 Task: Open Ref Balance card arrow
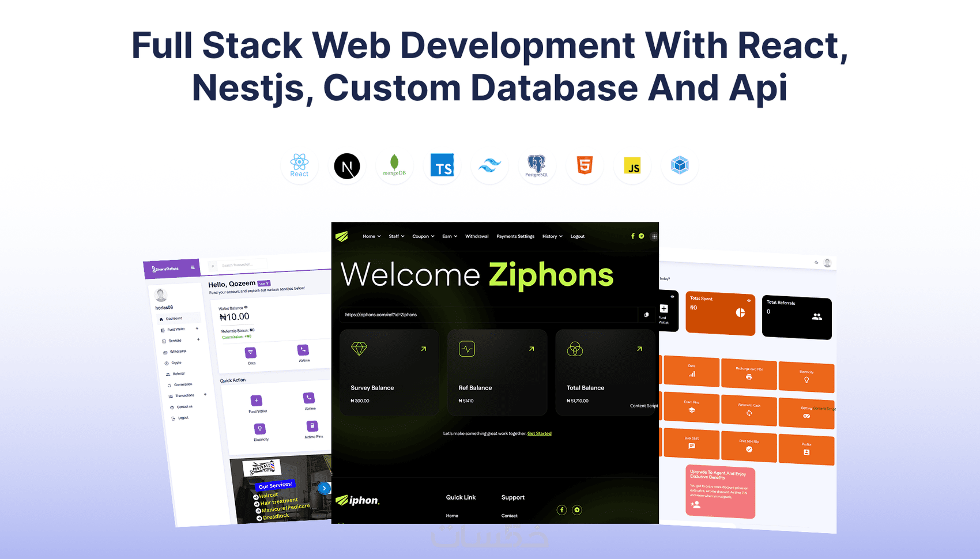[x=532, y=349]
